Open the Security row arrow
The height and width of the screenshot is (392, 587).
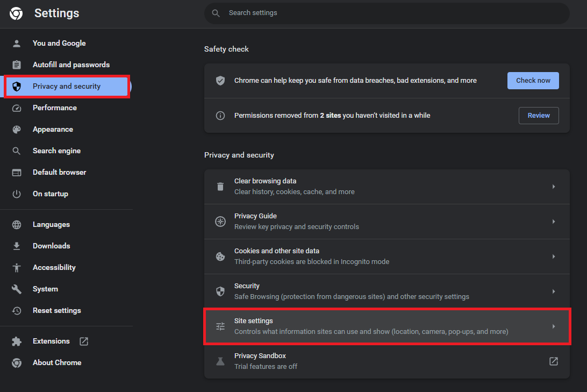[x=553, y=291]
